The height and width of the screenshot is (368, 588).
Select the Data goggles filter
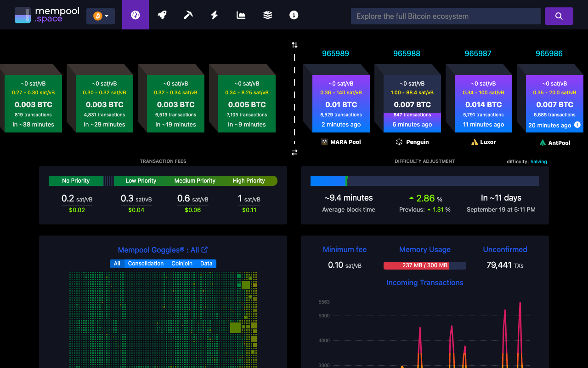pos(206,264)
